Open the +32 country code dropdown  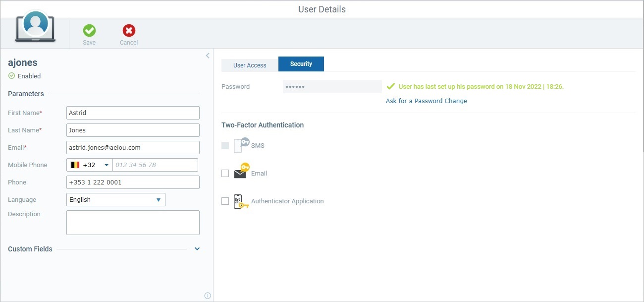click(89, 165)
